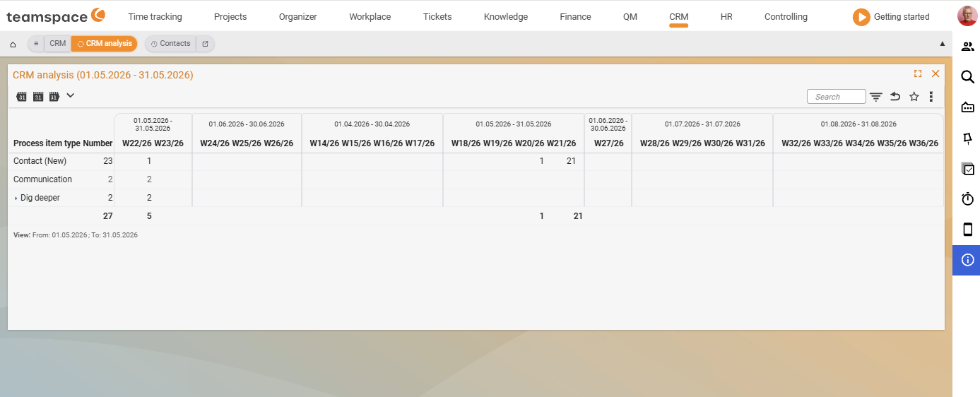This screenshot has height=397, width=980.
Task: Click total 5 in the sum row
Action: click(x=149, y=216)
